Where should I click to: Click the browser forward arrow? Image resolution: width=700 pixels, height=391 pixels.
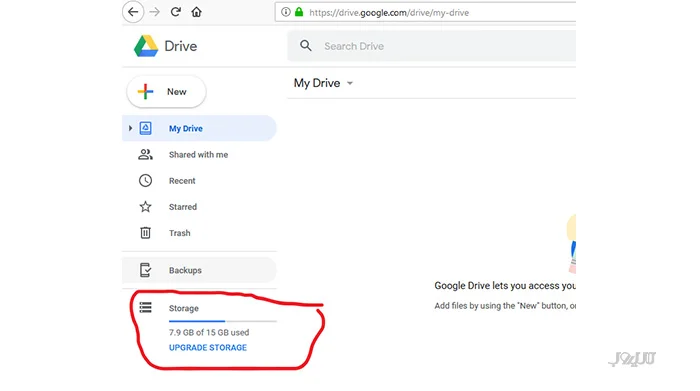[x=154, y=12]
